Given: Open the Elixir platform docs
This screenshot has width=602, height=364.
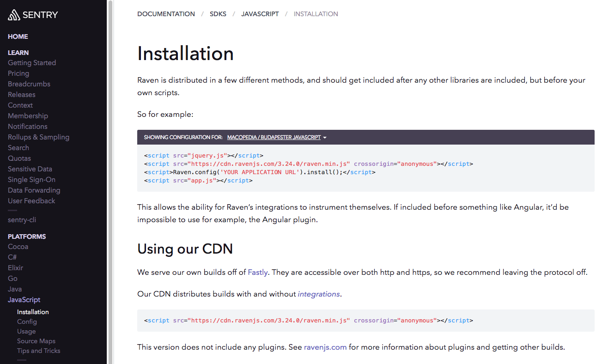Looking at the screenshot, I should [x=15, y=268].
